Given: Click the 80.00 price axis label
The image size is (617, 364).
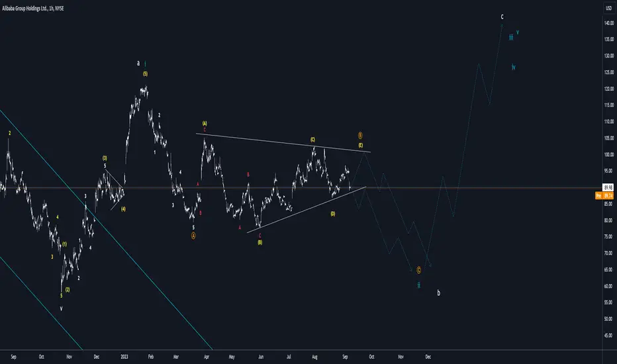Looking at the screenshot, I should pyautogui.click(x=609, y=220).
